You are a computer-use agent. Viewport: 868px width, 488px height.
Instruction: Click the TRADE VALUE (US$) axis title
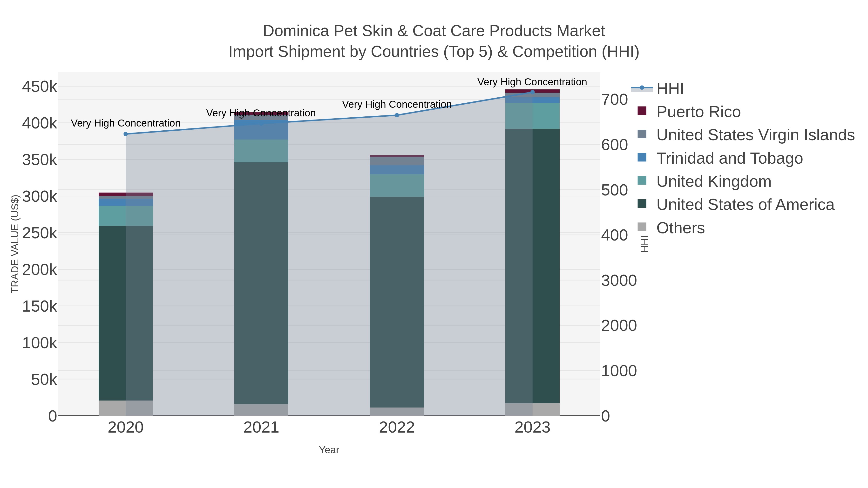[x=15, y=244]
